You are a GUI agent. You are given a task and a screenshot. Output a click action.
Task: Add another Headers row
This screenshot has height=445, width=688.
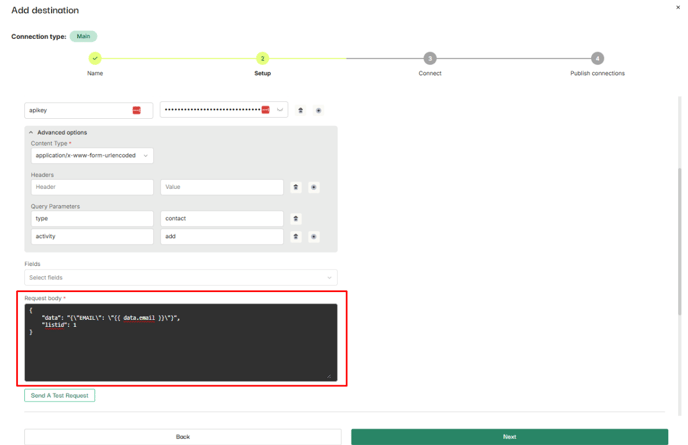coord(314,187)
